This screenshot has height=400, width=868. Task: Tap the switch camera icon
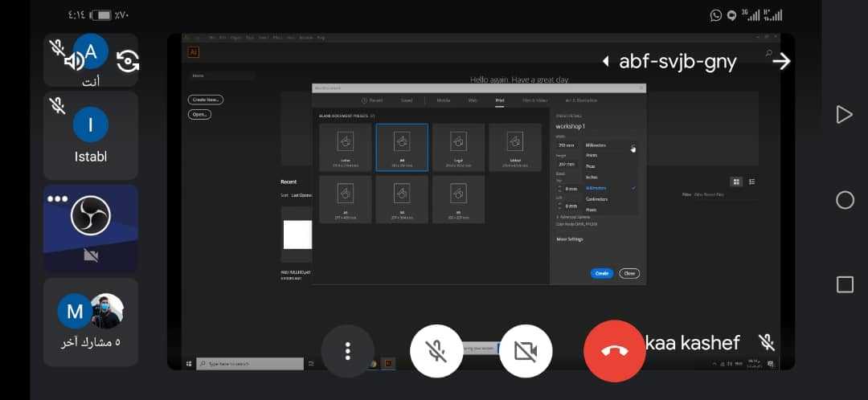[x=128, y=61]
